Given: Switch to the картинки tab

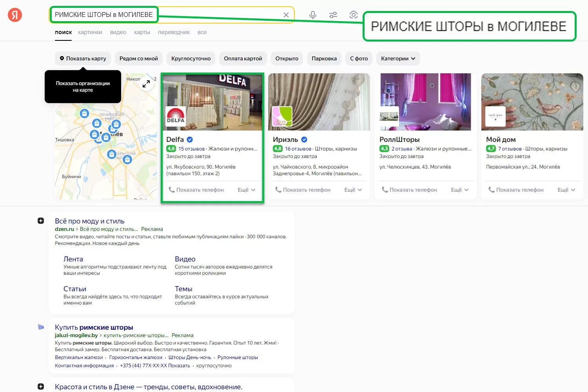Looking at the screenshot, I should pyautogui.click(x=90, y=32).
